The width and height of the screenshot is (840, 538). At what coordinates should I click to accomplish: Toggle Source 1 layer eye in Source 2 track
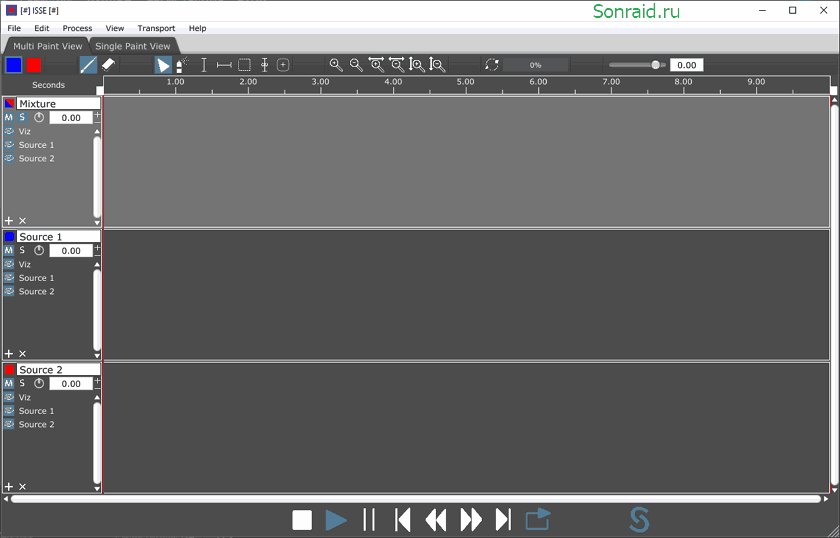(9, 410)
